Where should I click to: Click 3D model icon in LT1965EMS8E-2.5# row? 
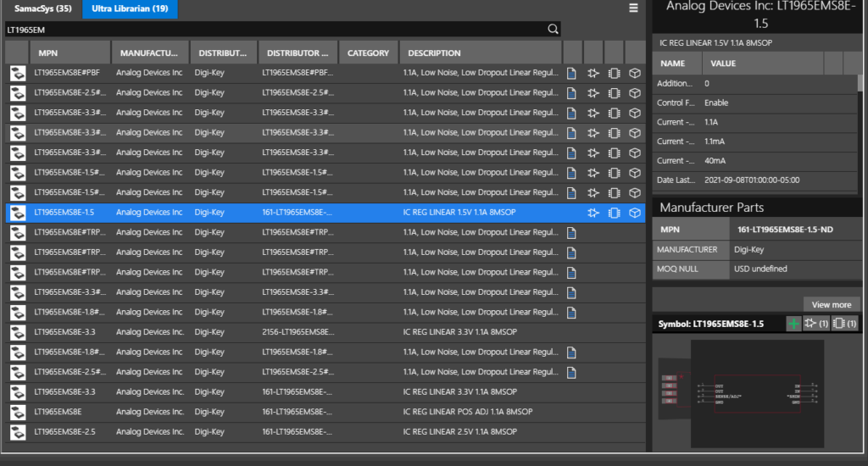[x=635, y=93]
